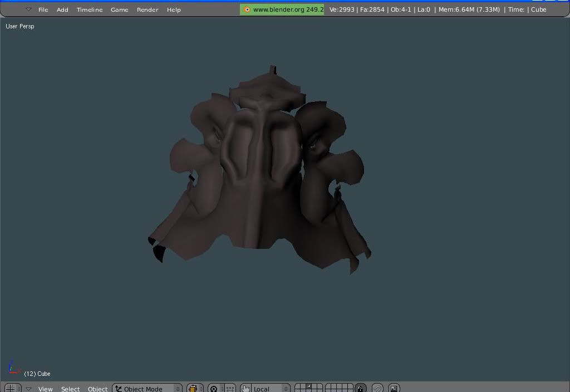Click the move object centers only icon
Screen dimensions: 570x392
[x=229, y=388]
